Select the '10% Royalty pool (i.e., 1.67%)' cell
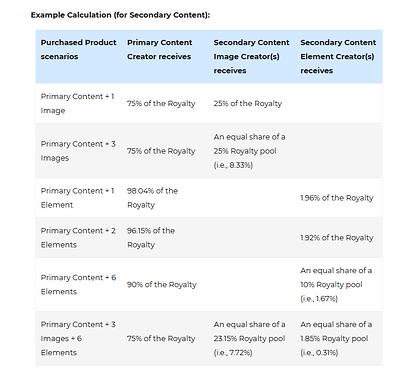 (x=336, y=284)
